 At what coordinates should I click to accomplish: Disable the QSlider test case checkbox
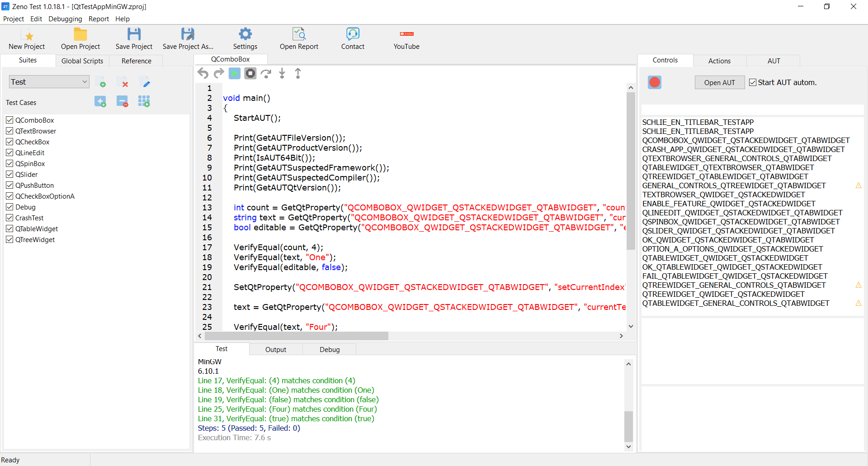tap(10, 174)
